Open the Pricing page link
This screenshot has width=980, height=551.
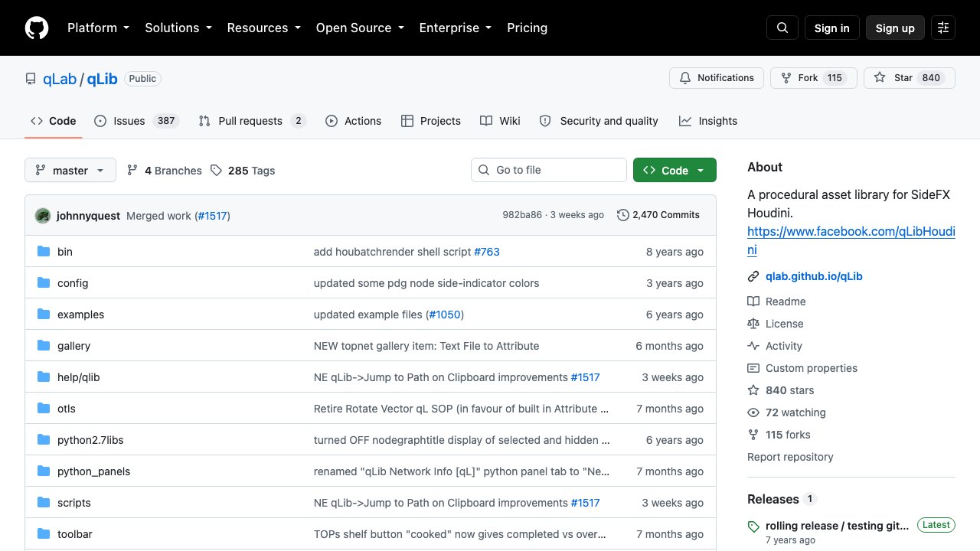click(528, 28)
